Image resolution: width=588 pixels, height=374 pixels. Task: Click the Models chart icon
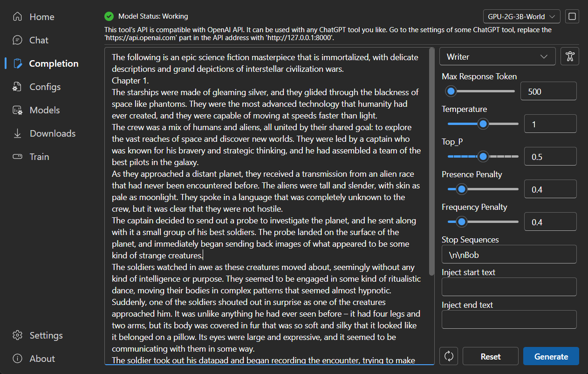[x=18, y=110]
